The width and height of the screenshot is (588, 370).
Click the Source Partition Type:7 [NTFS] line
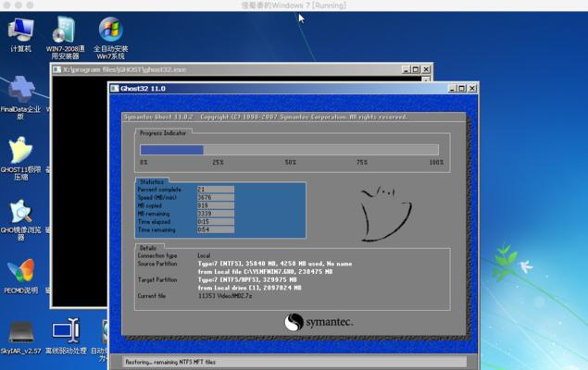pyautogui.click(x=275, y=264)
